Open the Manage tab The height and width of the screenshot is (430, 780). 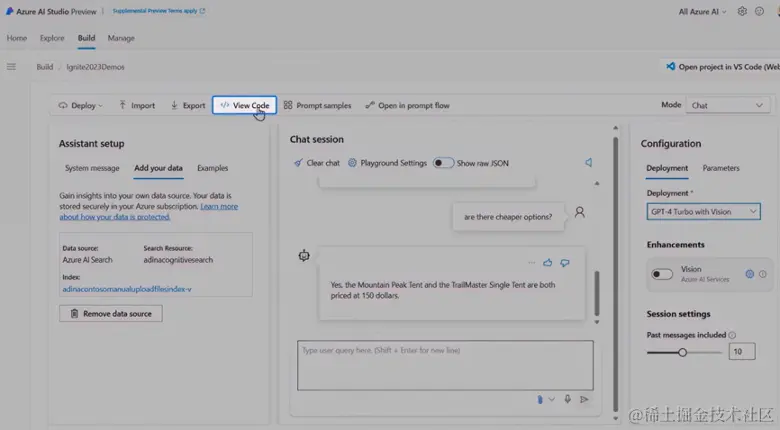[x=121, y=38]
